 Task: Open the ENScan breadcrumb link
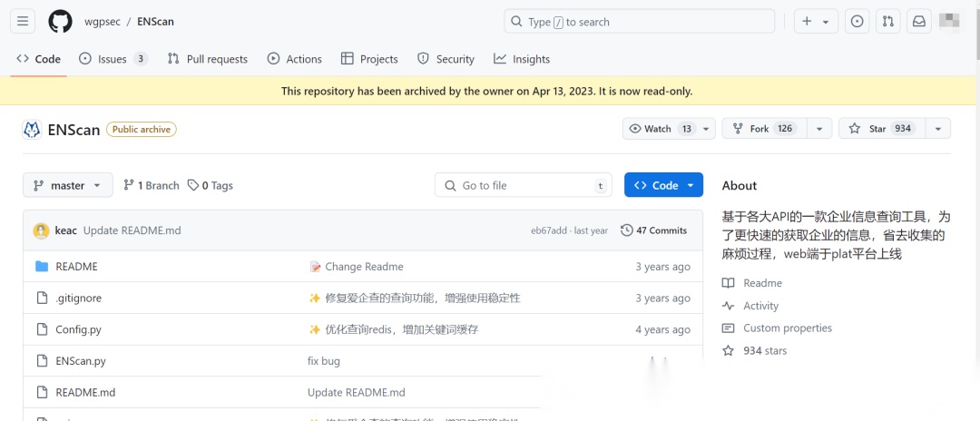pyautogui.click(x=156, y=22)
